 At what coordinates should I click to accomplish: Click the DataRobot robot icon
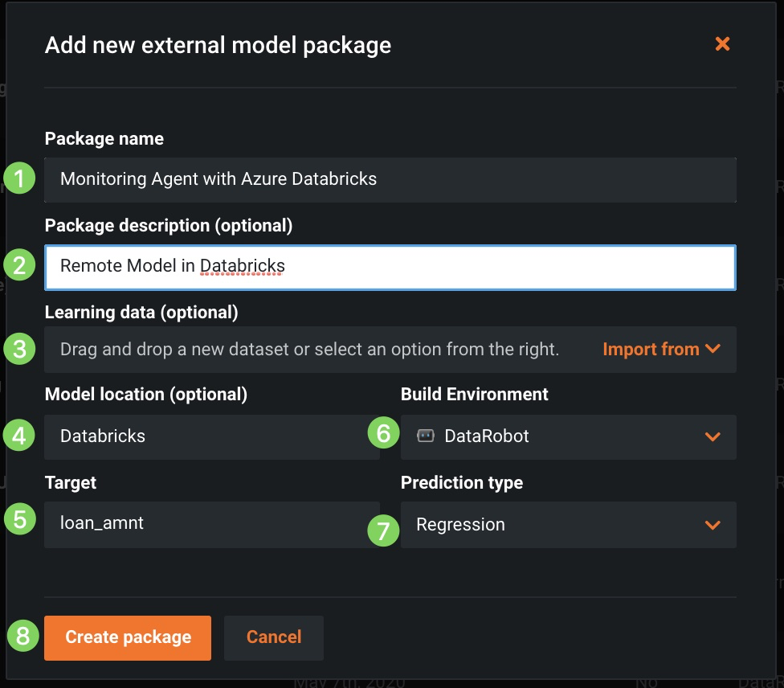(x=426, y=436)
